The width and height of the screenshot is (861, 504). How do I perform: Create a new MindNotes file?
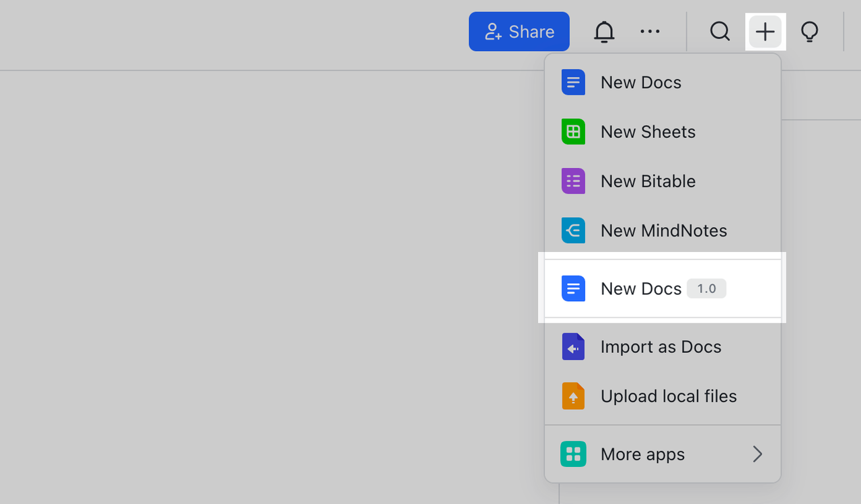[x=663, y=230]
